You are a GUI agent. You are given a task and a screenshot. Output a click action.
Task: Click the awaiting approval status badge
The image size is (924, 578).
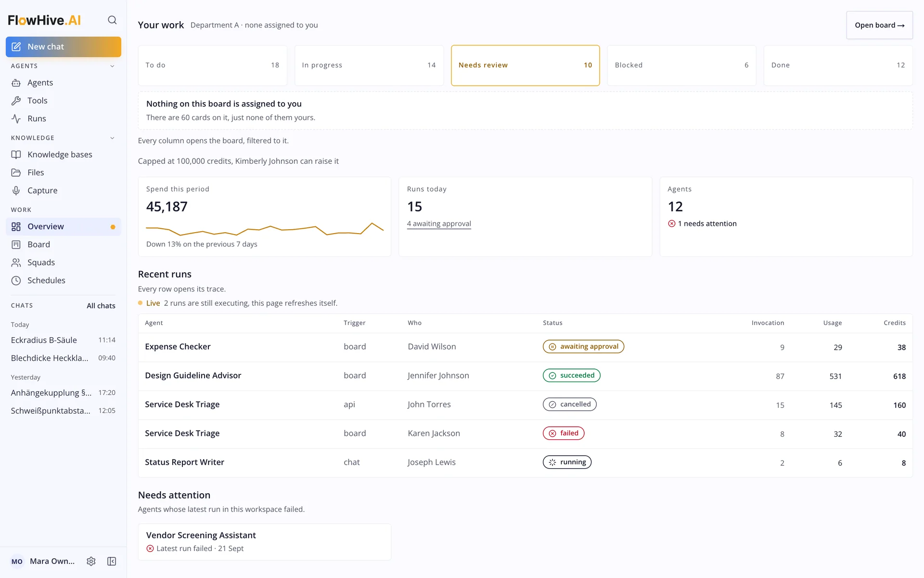[583, 346]
